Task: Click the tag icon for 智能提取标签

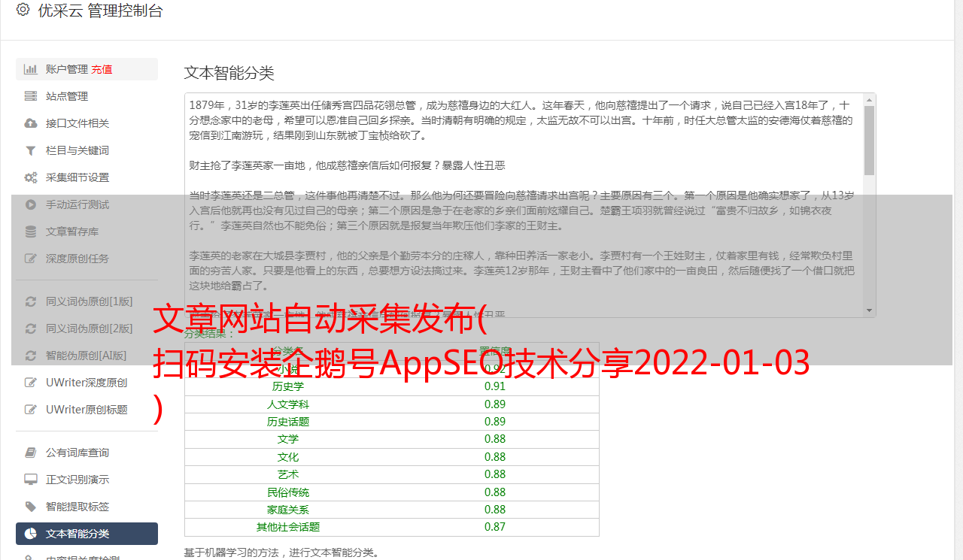Action: click(x=31, y=507)
